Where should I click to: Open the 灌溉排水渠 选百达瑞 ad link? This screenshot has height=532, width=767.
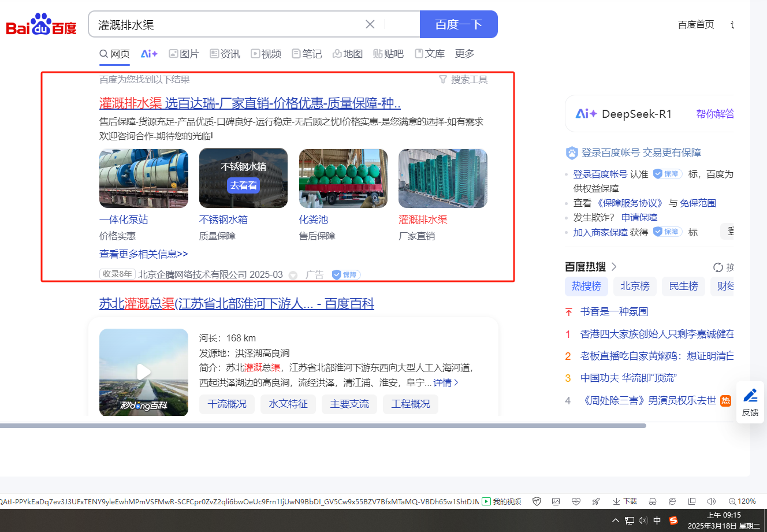click(250, 103)
